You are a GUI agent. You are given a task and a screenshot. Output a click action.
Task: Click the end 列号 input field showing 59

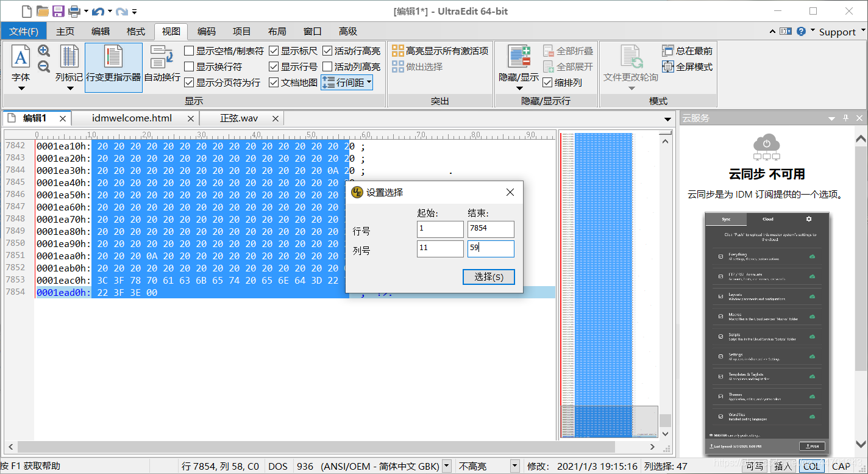tap(491, 248)
